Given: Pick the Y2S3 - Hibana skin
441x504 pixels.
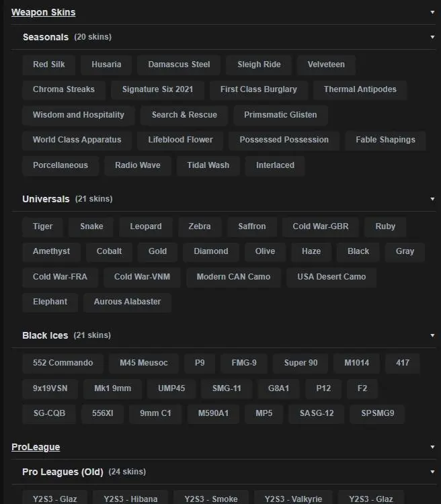Looking at the screenshot, I should point(130,499).
